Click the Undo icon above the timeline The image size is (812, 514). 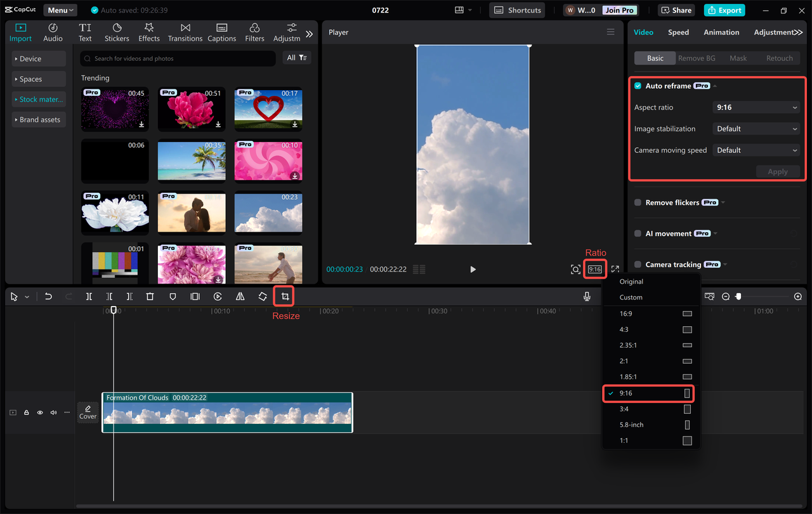(48, 296)
